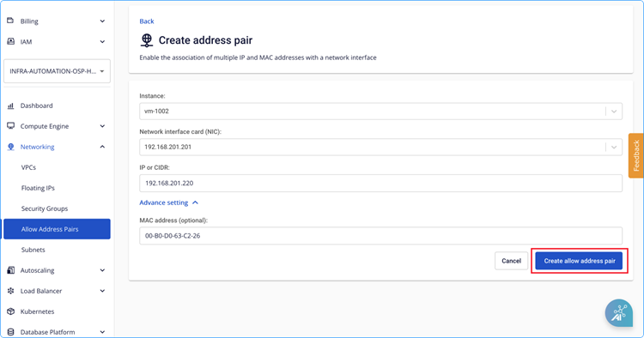Select Allow Address Pairs menu item

(57, 229)
